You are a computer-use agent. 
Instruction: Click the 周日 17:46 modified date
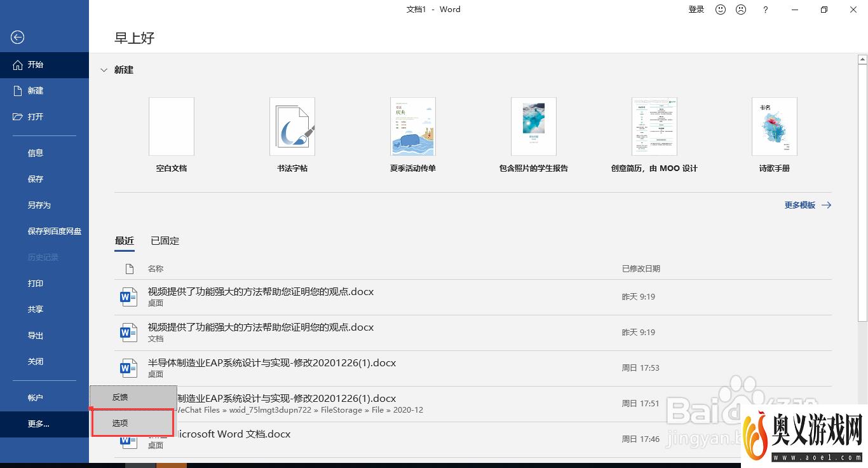[641, 439]
